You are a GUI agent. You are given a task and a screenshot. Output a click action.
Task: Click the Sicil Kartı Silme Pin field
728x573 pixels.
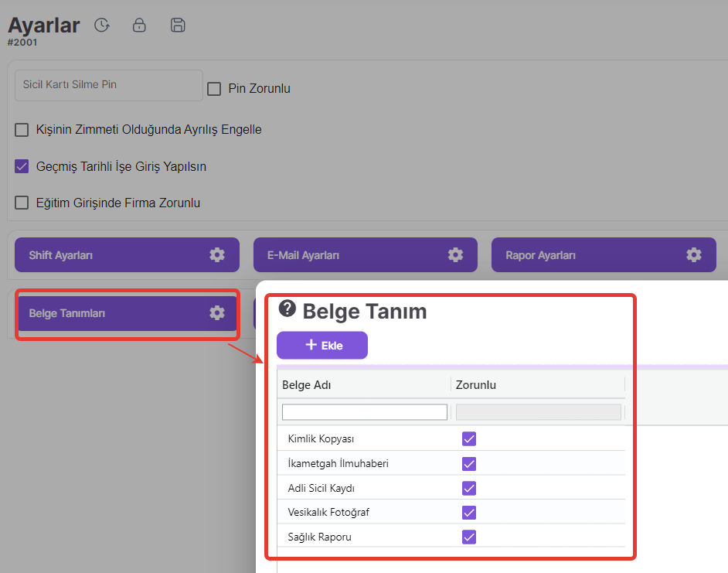pyautogui.click(x=108, y=85)
